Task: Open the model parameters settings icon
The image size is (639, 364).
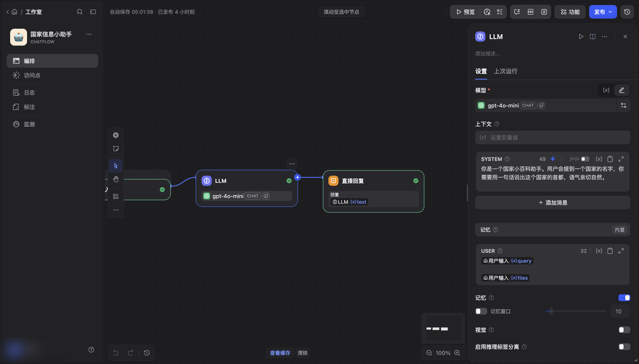Action: pyautogui.click(x=623, y=105)
